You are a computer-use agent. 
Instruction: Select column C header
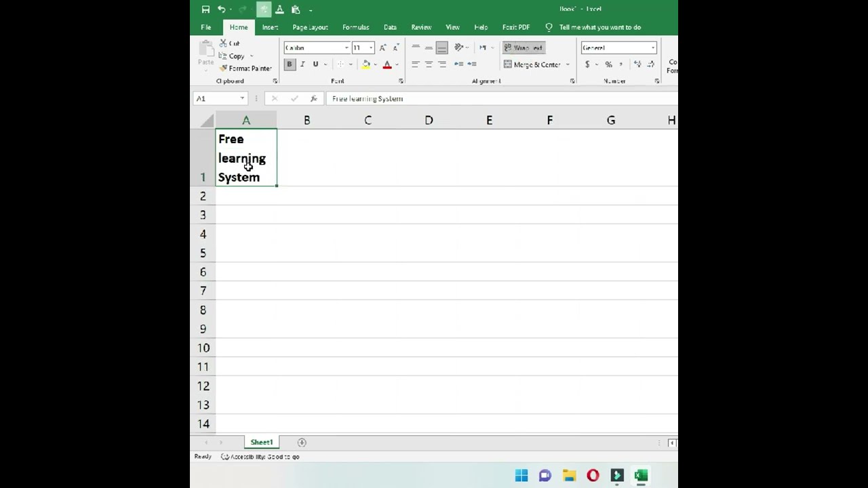[368, 120]
